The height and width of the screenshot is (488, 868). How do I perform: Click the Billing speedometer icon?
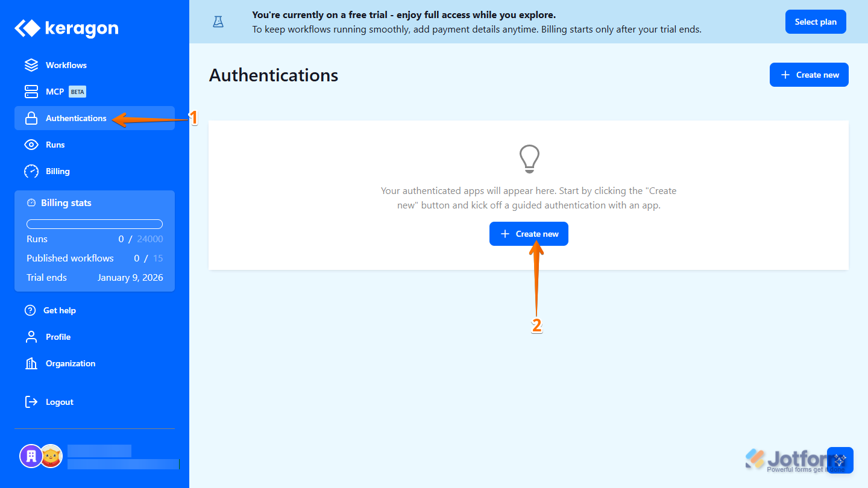click(x=31, y=170)
